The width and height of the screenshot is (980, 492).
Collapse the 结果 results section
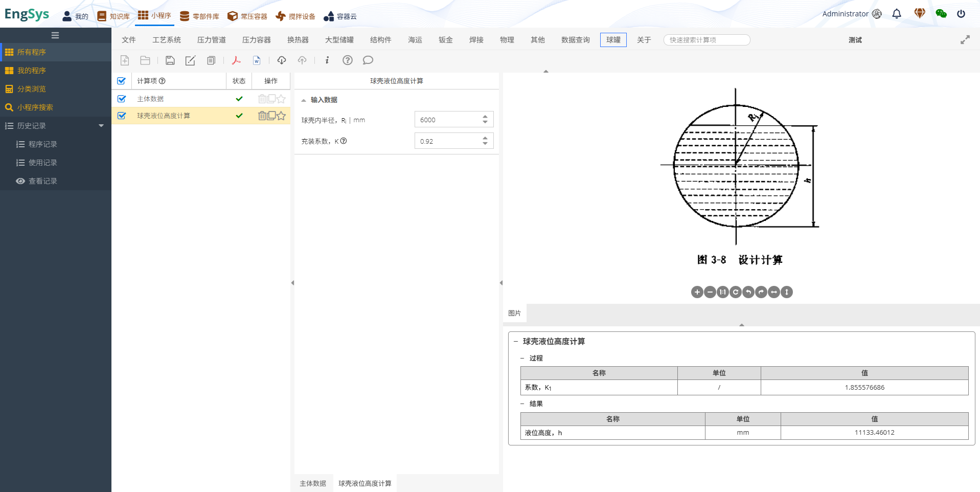pos(522,404)
